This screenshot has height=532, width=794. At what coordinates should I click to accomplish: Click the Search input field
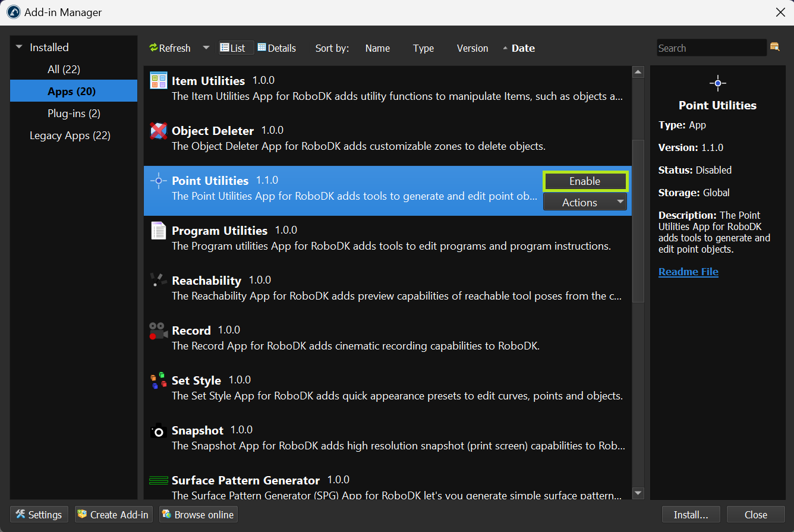point(710,48)
